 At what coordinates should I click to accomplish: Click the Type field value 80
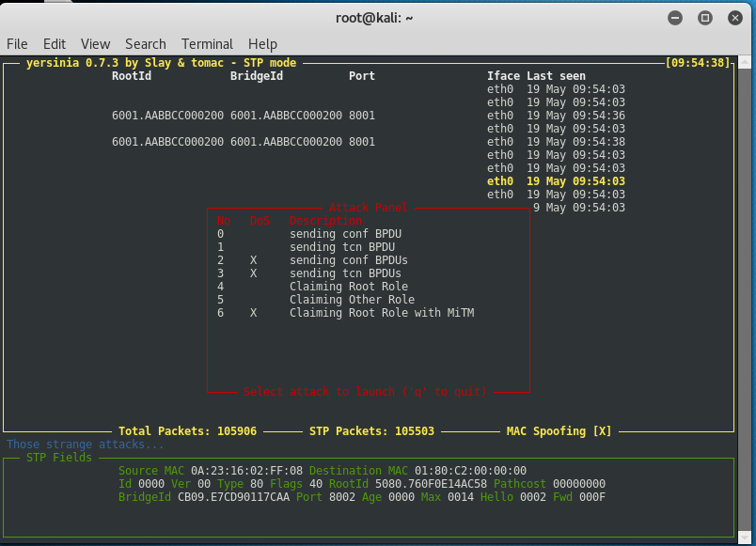(x=257, y=483)
